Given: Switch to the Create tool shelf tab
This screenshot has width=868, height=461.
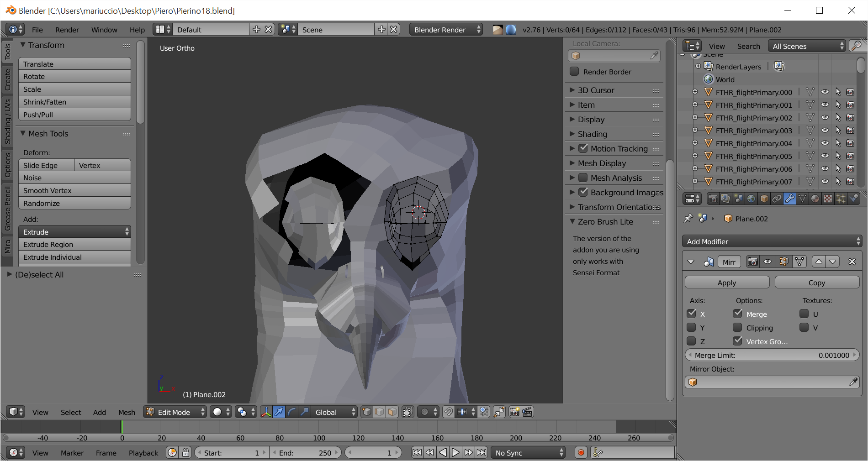Looking at the screenshot, I should pos(7,79).
